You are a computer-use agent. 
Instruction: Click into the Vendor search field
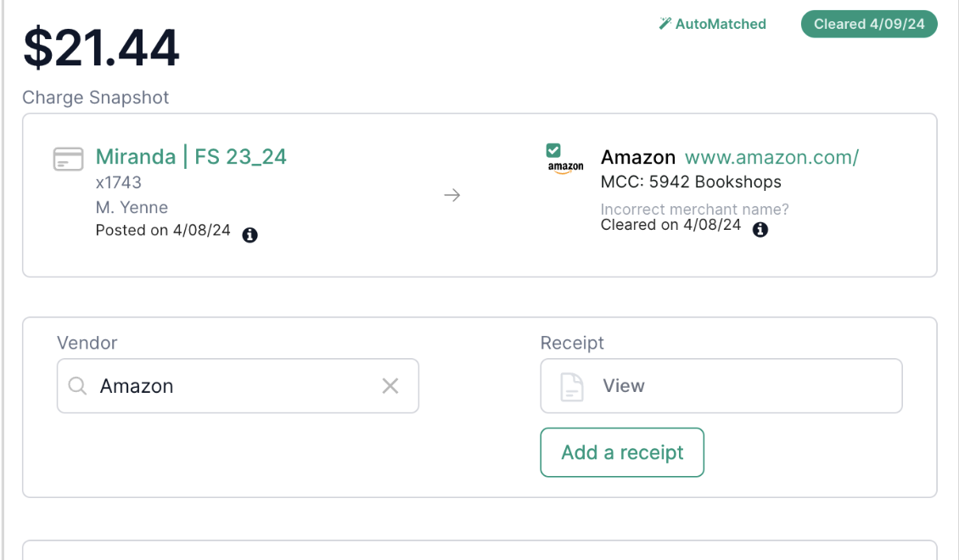[x=238, y=386]
